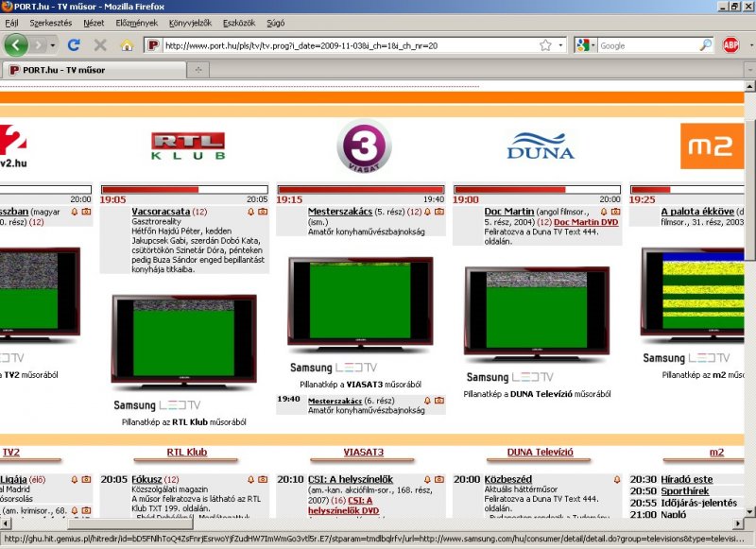This screenshot has width=756, height=549.
Task: Bookmark this page with the star icon
Action: (545, 45)
